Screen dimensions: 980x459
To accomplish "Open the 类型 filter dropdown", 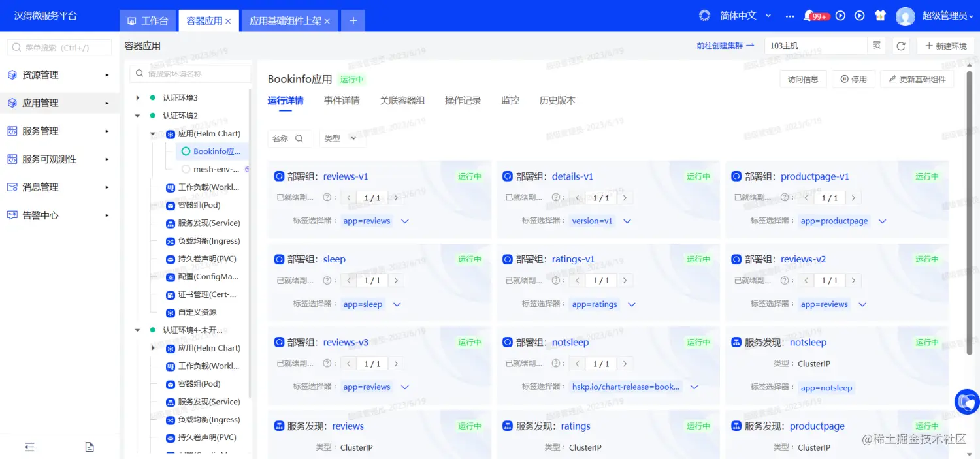I will pos(342,138).
